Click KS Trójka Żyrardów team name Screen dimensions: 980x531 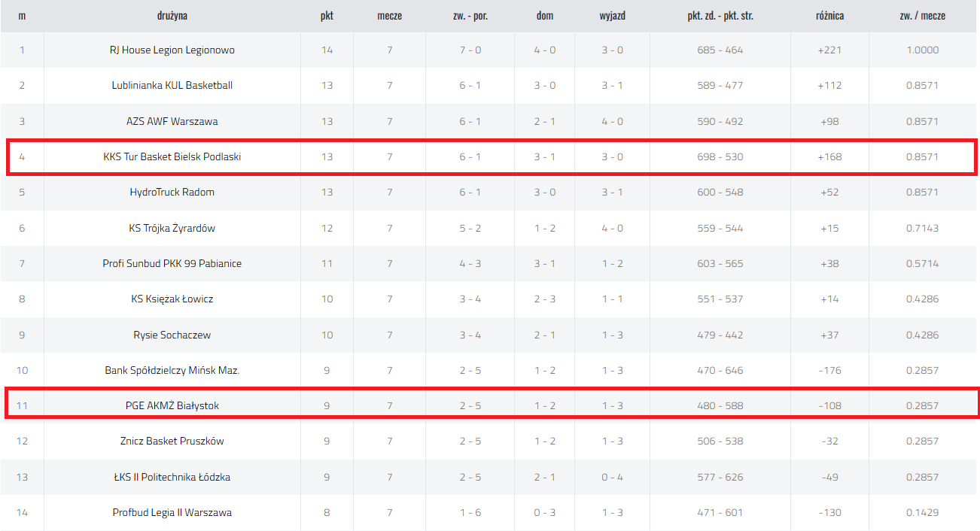click(172, 228)
